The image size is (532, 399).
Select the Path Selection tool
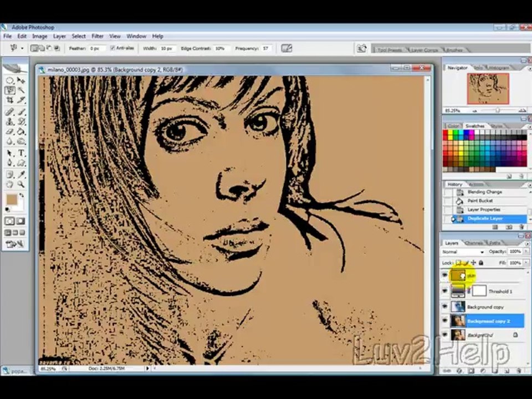[x=10, y=153]
